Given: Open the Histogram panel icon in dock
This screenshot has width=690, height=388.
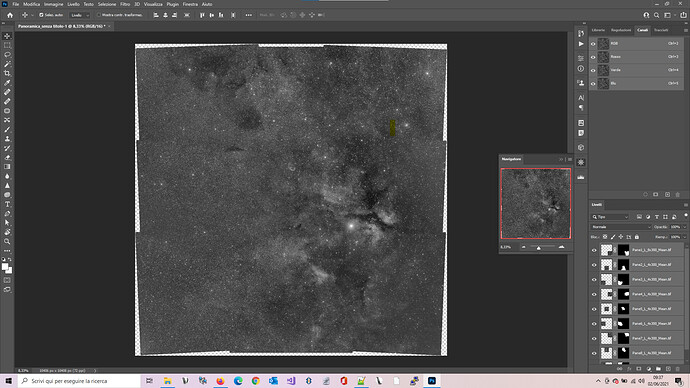Looking at the screenshot, I should [581, 177].
